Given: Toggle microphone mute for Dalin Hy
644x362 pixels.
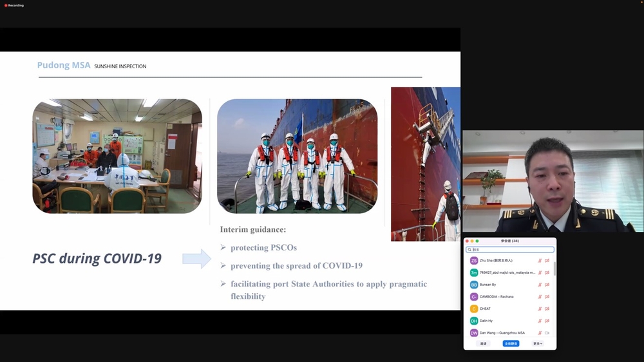Looking at the screenshot, I should click(x=539, y=321).
